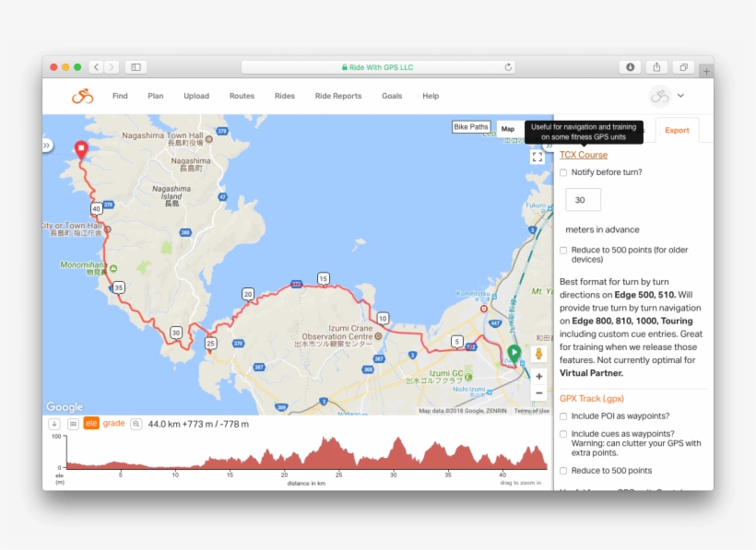756x550 pixels.
Task: Switch profile to grade view
Action: [113, 423]
